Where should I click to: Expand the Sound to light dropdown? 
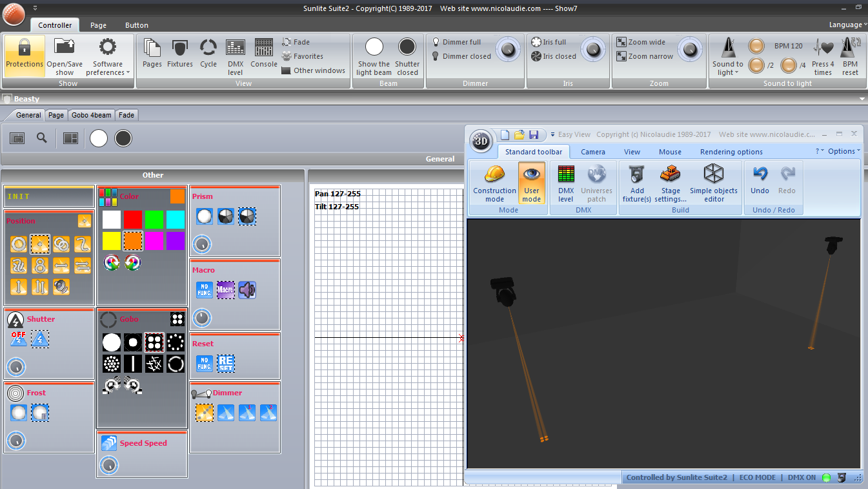point(727,56)
